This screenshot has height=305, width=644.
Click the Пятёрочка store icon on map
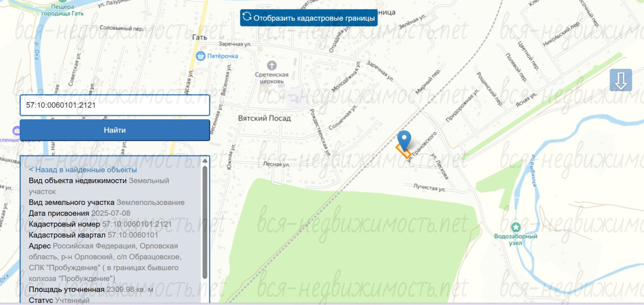201,55
